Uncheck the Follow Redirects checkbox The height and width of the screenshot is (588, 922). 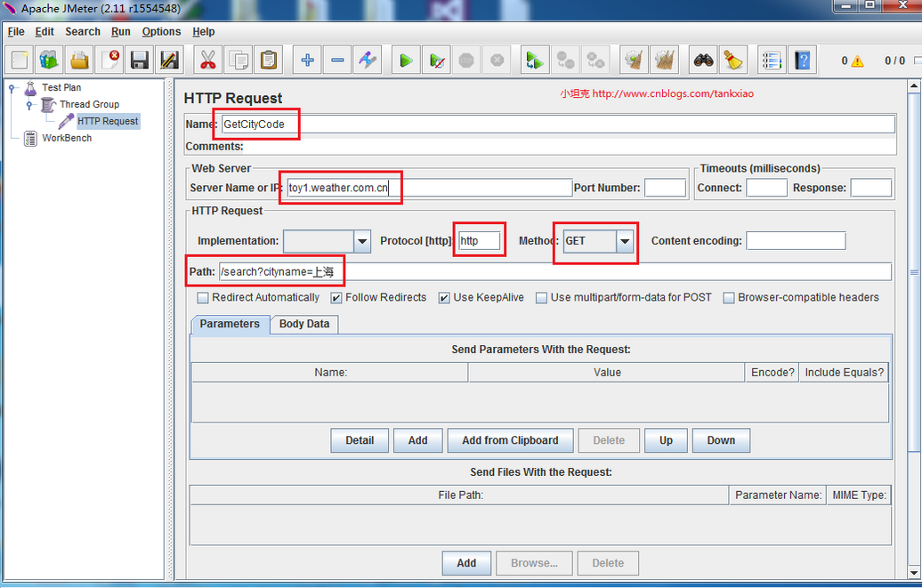pos(336,298)
